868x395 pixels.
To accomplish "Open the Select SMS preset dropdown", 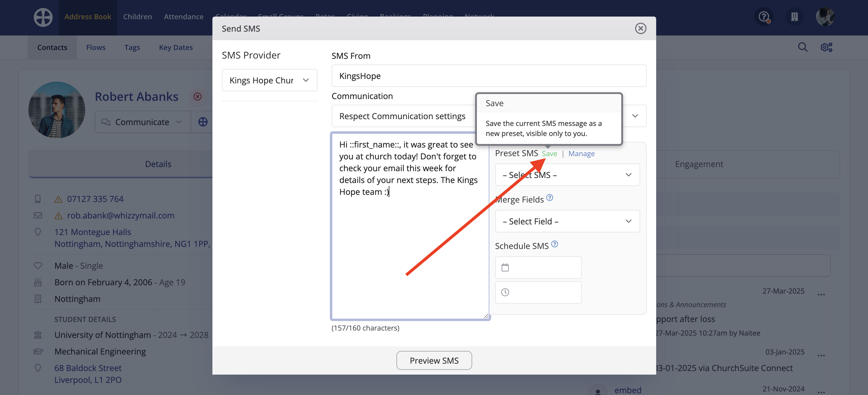I will pos(567,175).
